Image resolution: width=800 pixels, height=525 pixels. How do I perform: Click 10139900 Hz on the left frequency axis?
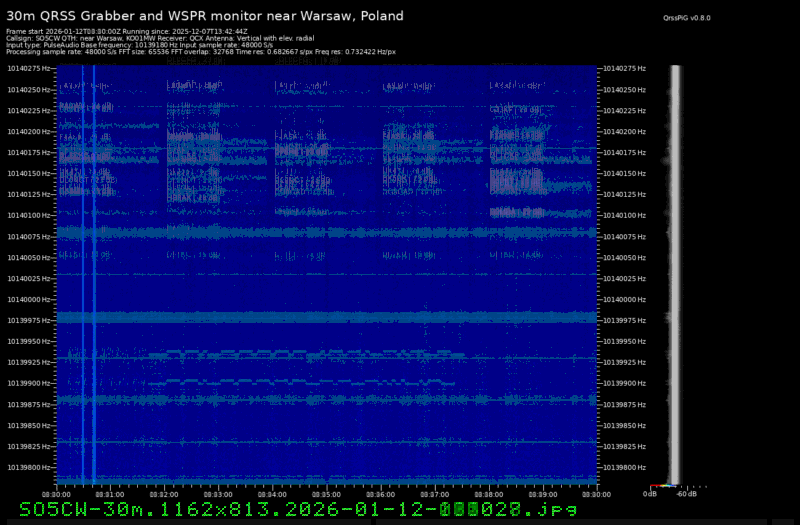[x=29, y=383]
